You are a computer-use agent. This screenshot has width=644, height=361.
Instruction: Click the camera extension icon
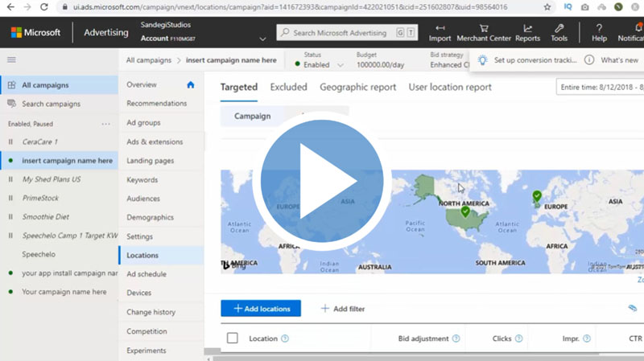[x=585, y=7]
